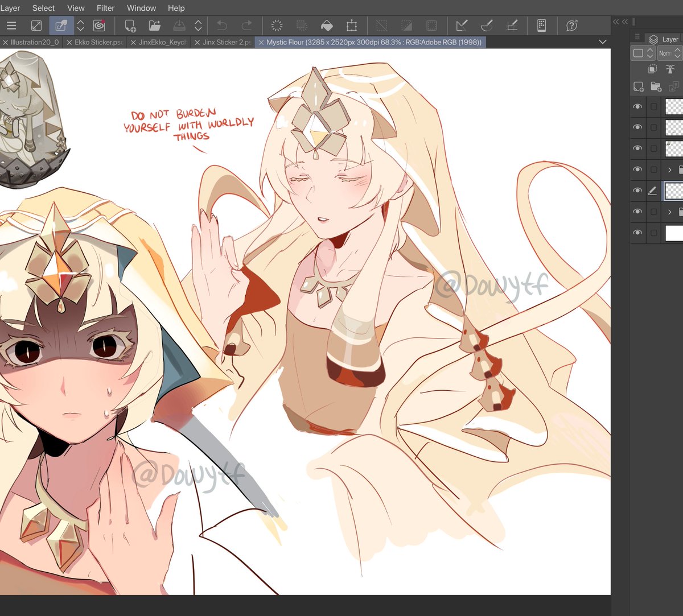Open the hamburger main menu icon
The height and width of the screenshot is (616, 683).
click(x=11, y=26)
